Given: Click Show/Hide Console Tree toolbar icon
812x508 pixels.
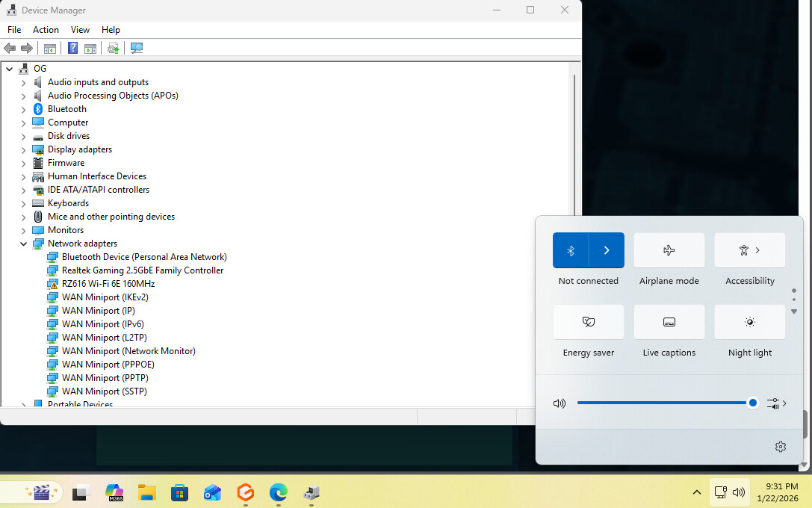Looking at the screenshot, I should click(x=50, y=49).
